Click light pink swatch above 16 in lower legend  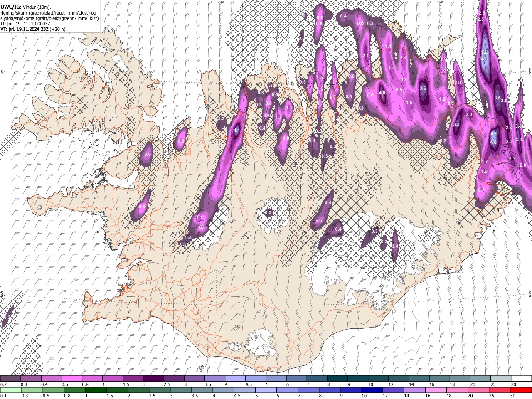click(x=436, y=390)
